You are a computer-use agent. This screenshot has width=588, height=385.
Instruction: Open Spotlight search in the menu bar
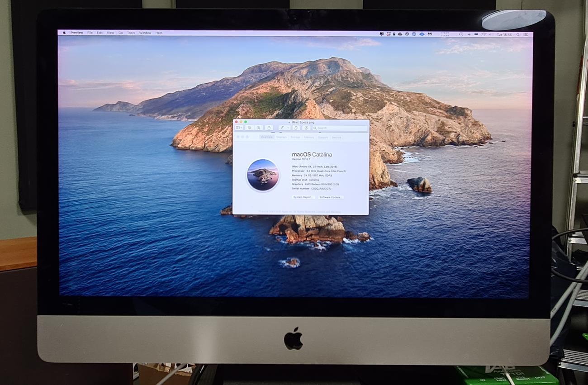[x=518, y=34]
